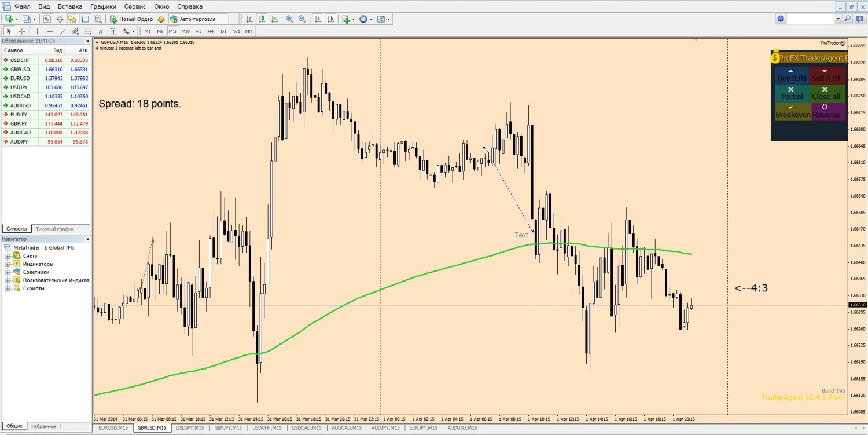Viewport: 868px width, 435px height.
Task: Select the Vertical Line drawing tool
Action: point(37,31)
